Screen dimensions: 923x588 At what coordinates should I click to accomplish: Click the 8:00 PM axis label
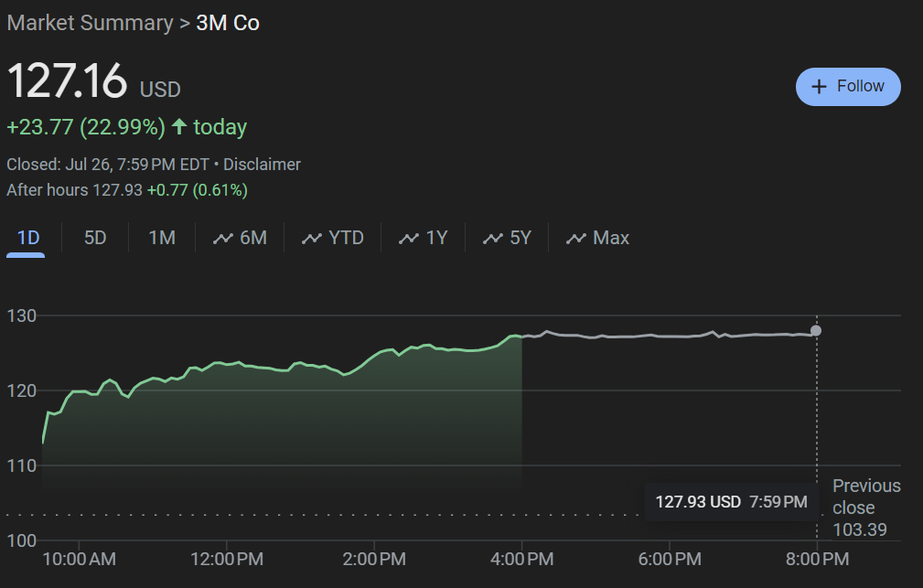coord(818,559)
